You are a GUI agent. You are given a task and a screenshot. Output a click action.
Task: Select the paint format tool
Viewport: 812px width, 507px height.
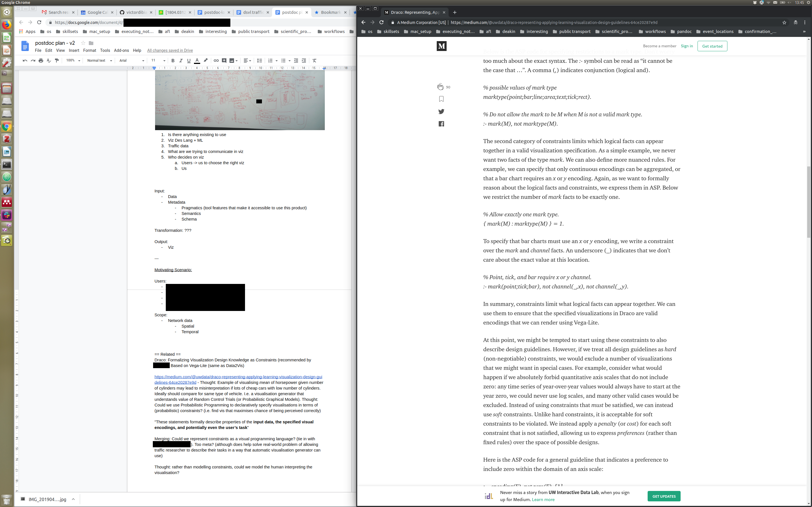click(57, 60)
